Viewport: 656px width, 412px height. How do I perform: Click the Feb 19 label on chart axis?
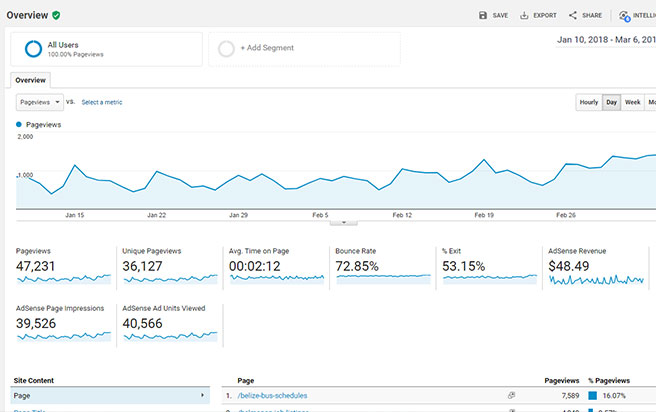point(484,215)
